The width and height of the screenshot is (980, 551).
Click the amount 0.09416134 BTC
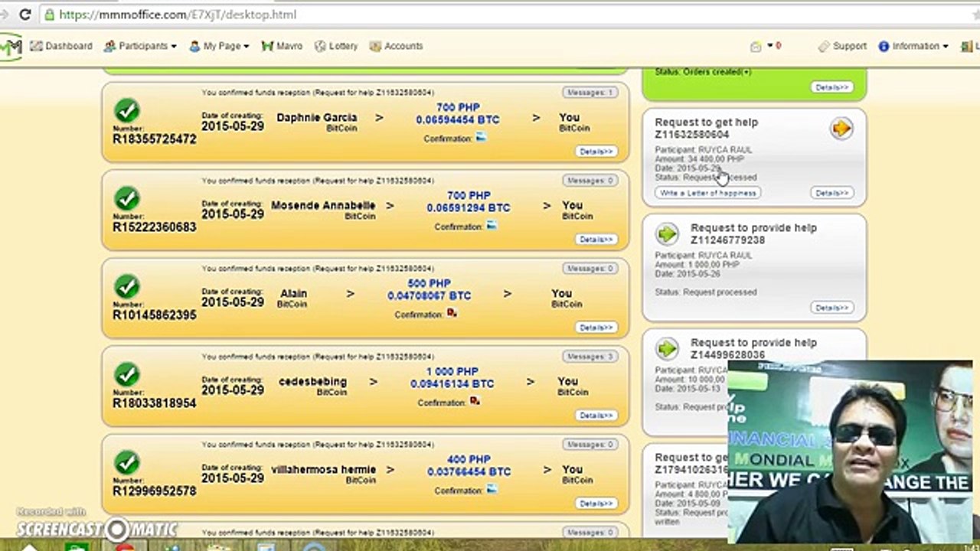tap(452, 384)
